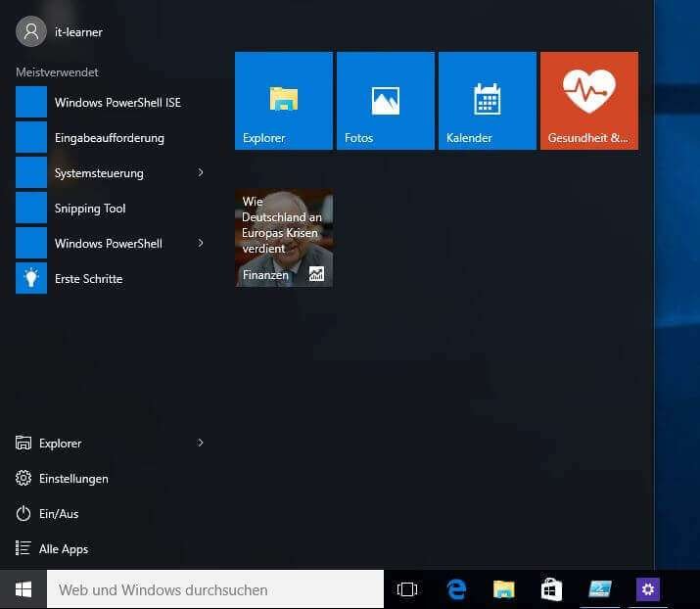Open Task View from the taskbar
Image resolution: width=700 pixels, height=609 pixels.
click(407, 589)
